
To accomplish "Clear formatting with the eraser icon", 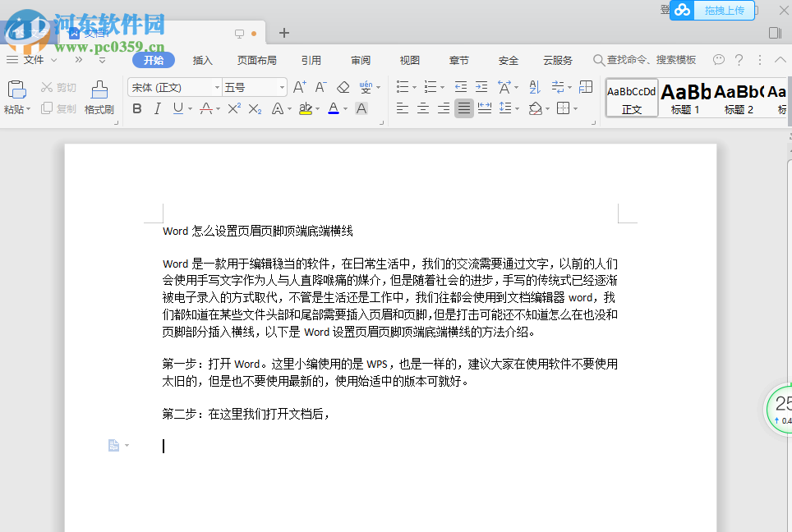I will click(x=343, y=86).
